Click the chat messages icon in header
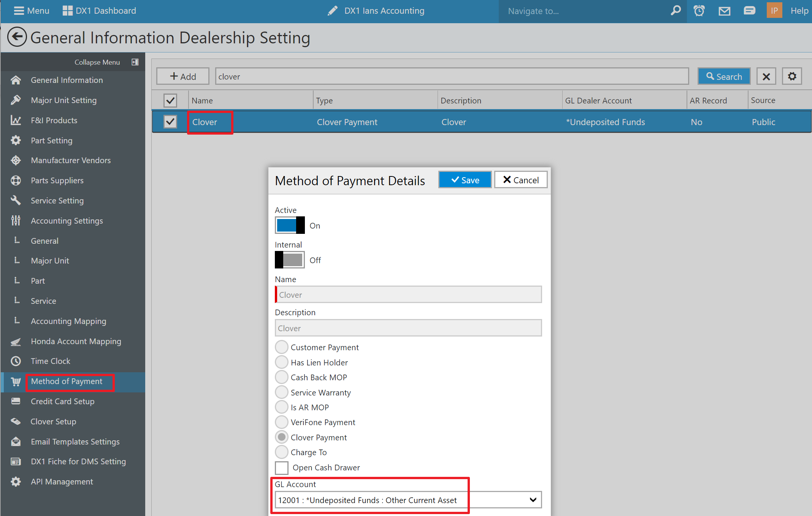Image resolution: width=812 pixels, height=516 pixels. point(749,11)
